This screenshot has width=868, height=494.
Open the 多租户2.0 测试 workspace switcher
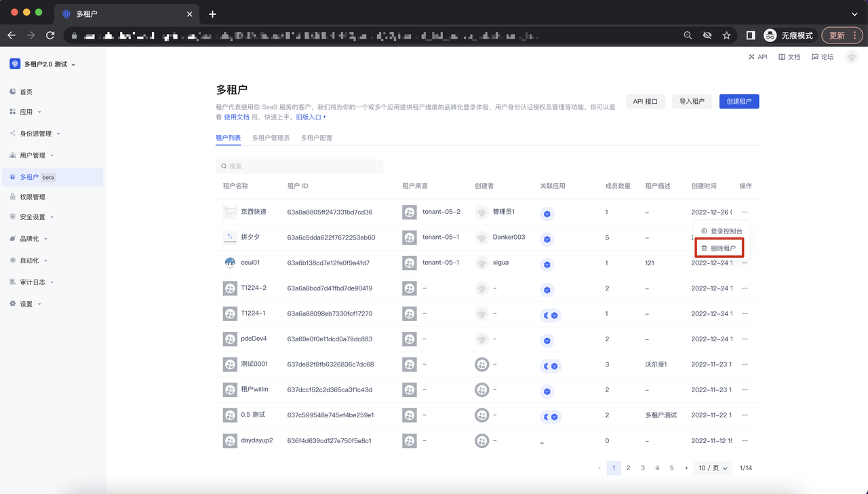pos(43,64)
